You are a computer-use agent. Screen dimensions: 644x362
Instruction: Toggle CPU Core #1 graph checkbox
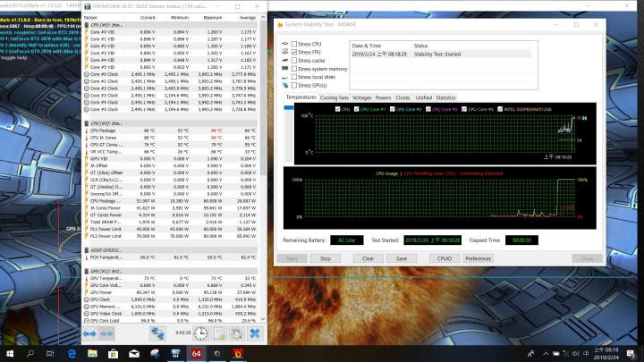(357, 109)
